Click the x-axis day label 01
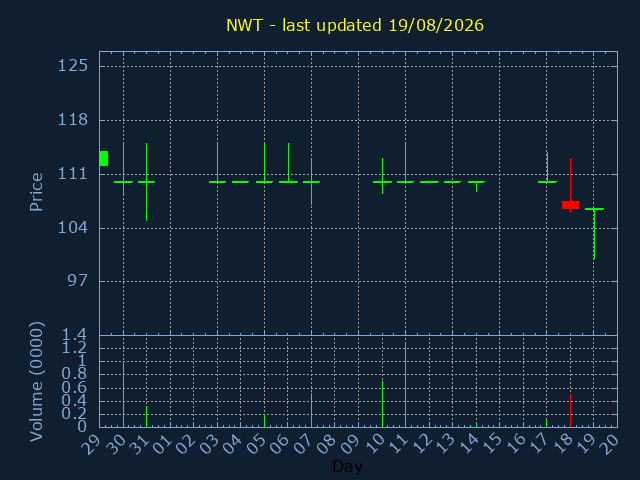 162,444
